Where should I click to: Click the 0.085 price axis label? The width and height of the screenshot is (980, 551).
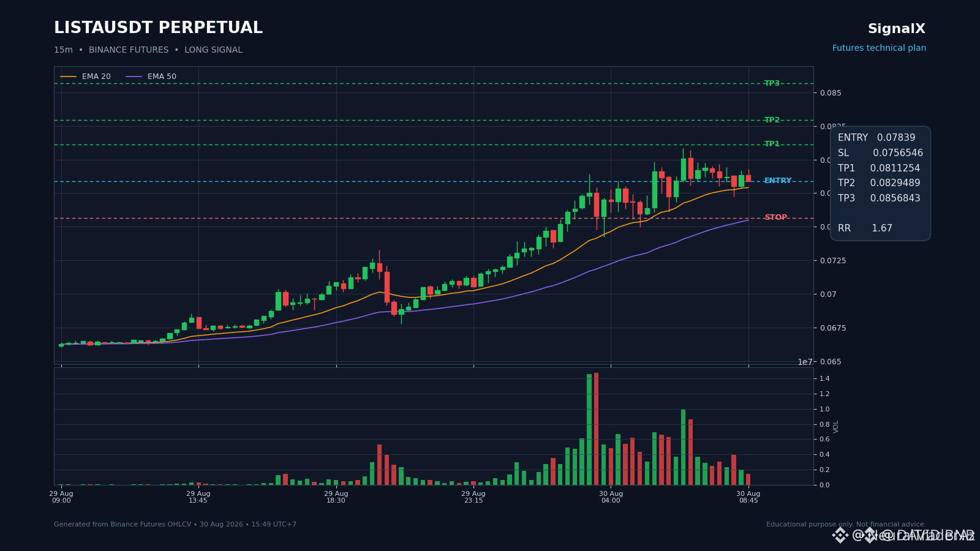(831, 93)
